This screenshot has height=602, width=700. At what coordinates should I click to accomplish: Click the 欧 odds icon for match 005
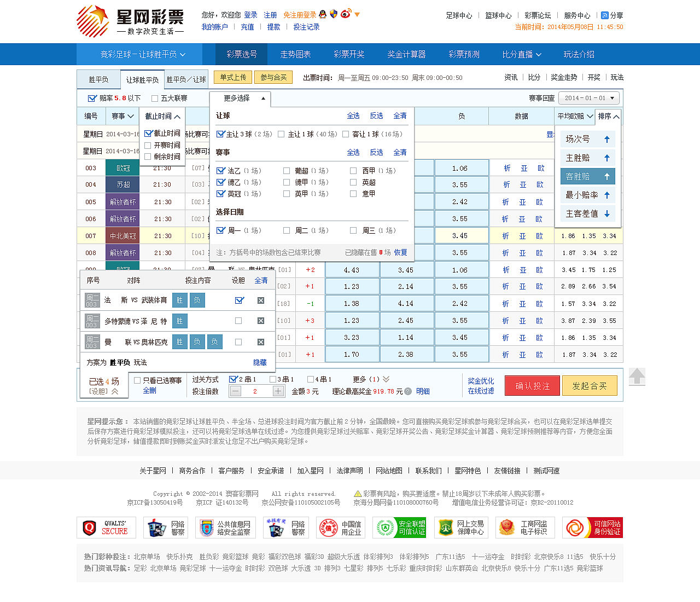click(540, 201)
